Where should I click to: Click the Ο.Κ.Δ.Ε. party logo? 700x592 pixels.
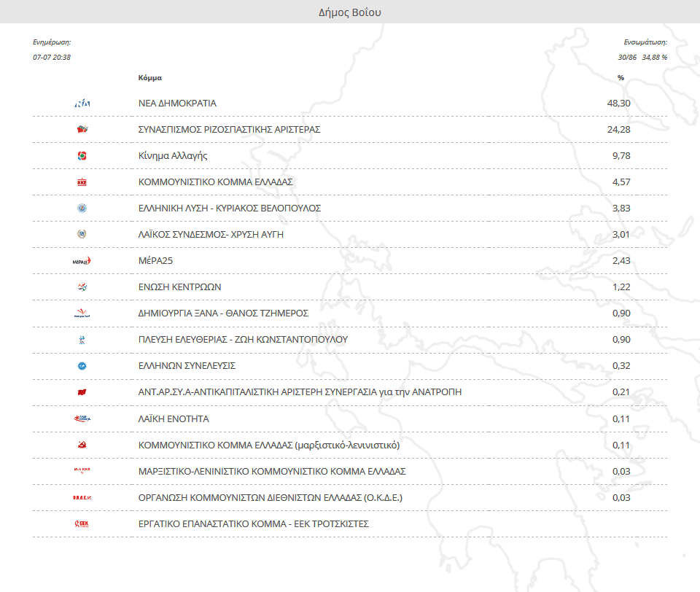[82, 497]
